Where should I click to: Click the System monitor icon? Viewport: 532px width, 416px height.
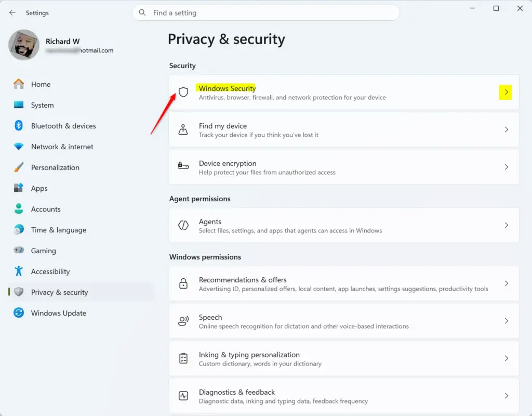19,105
